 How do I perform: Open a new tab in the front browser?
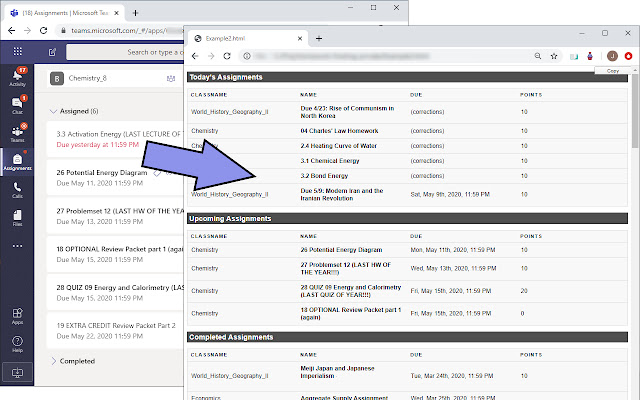pos(318,37)
